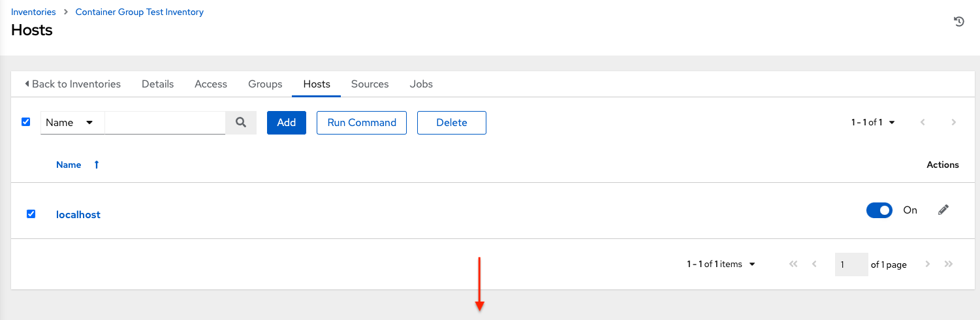
Task: Toggle the localhost host On switch
Action: tap(879, 210)
